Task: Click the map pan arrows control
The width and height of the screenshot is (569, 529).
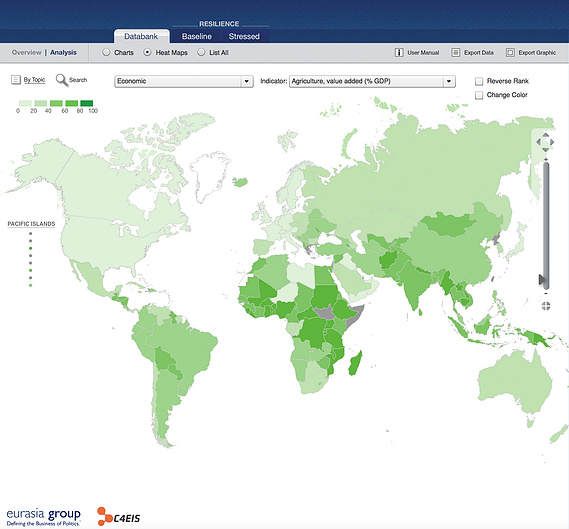Action: [x=545, y=142]
